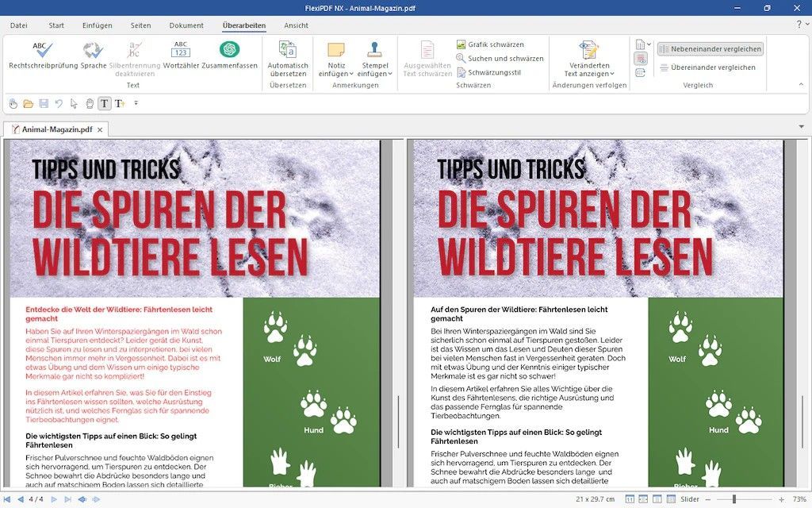Toggle Nebeneinander vergleichen view
The width and height of the screenshot is (812, 508).
coord(710,49)
